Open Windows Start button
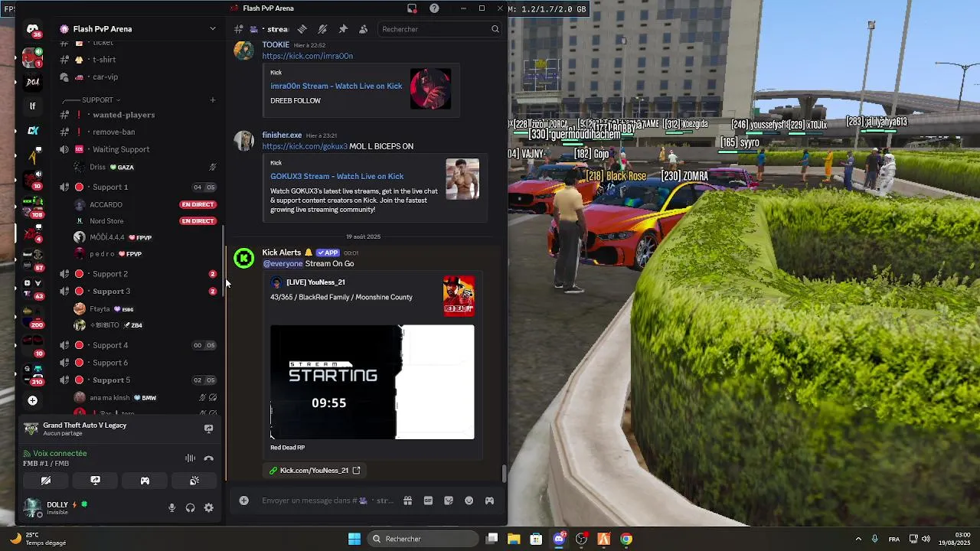This screenshot has width=980, height=551. (354, 539)
